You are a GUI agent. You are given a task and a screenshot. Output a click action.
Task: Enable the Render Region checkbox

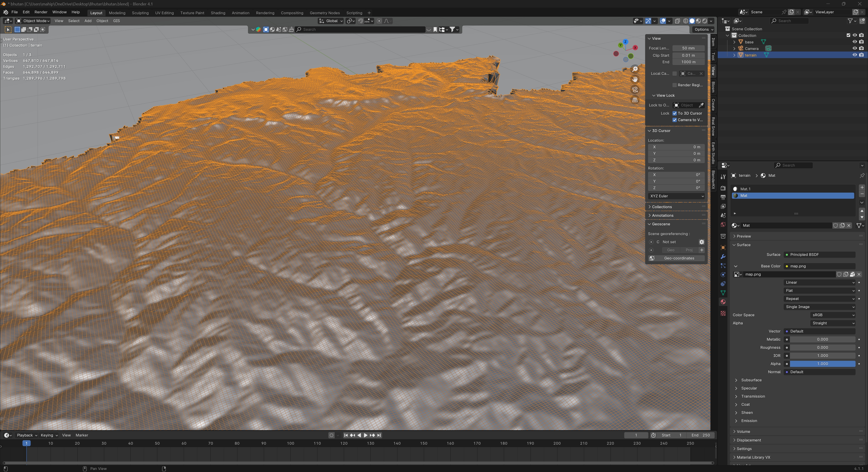coord(675,85)
